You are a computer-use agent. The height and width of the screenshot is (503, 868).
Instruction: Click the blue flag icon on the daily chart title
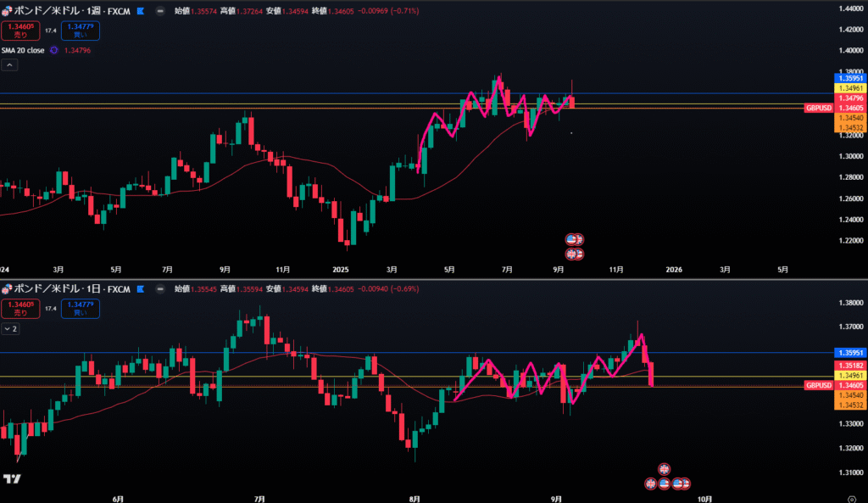[139, 289]
